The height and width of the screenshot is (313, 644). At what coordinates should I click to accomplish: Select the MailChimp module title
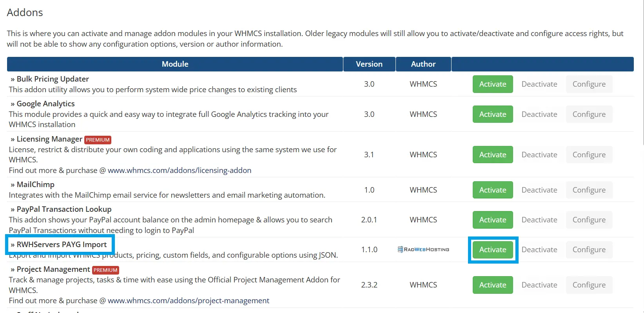35,184
